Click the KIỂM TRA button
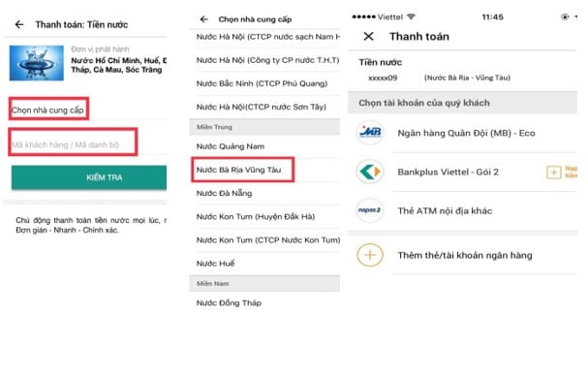The width and height of the screenshot is (588, 380). click(x=89, y=177)
